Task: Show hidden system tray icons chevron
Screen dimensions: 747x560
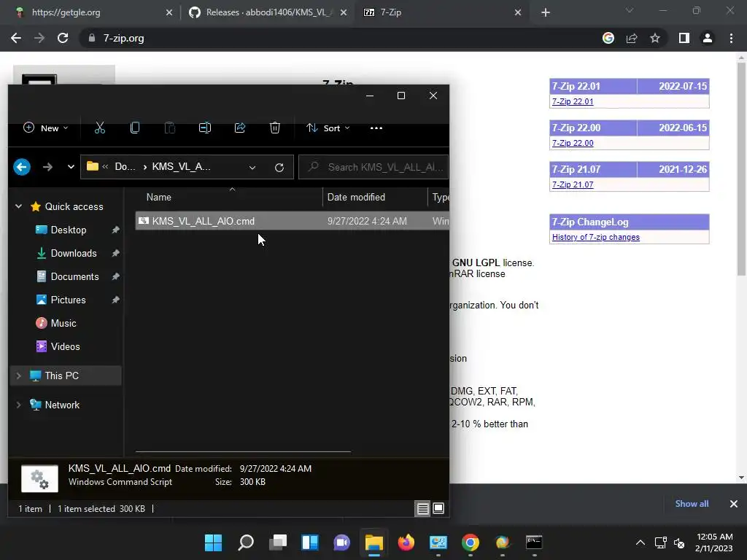Action: click(640, 542)
